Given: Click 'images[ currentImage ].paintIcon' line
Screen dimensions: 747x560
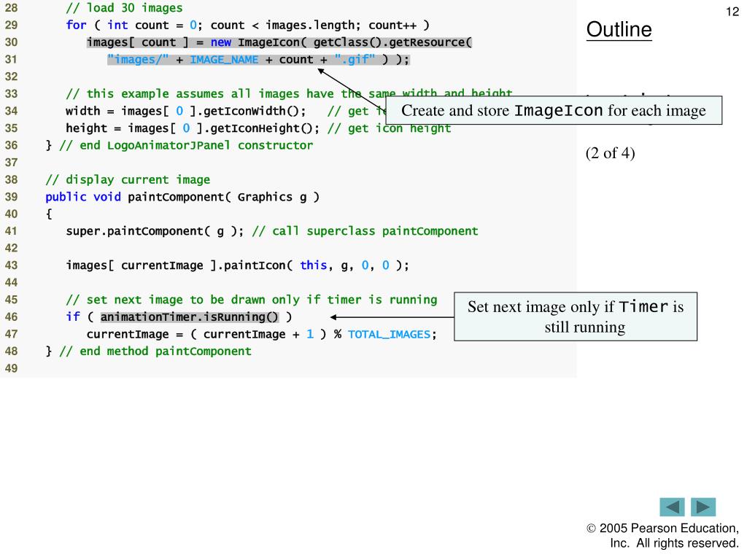Looking at the screenshot, I should point(237,265).
